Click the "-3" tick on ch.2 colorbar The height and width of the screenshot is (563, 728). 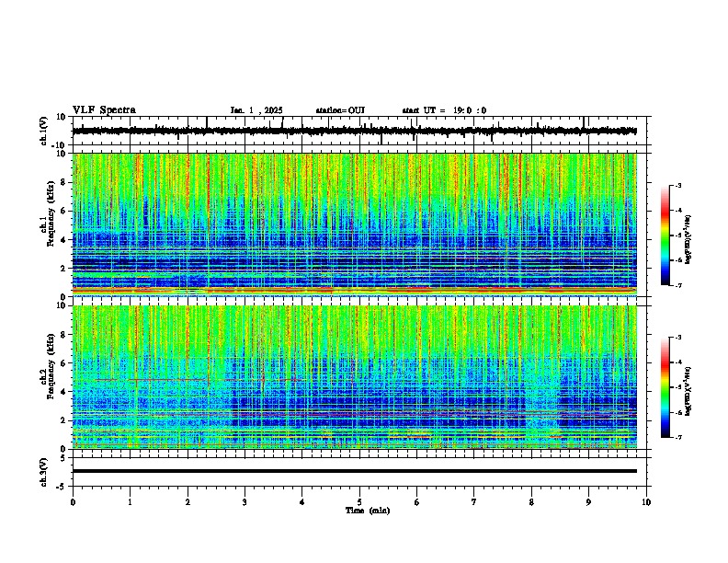[x=677, y=338]
